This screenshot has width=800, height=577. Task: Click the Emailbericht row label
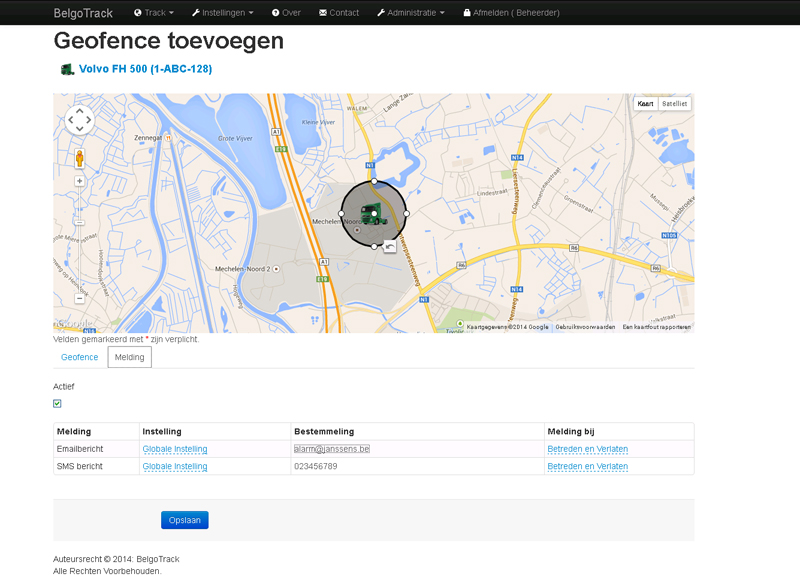[80, 449]
